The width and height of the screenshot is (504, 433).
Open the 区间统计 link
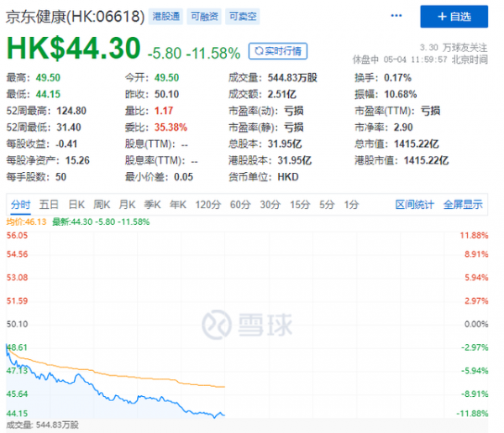tap(415, 205)
